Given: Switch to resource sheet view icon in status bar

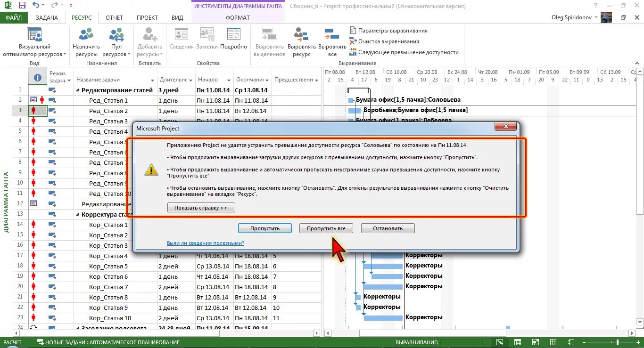Looking at the screenshot, I should [x=553, y=342].
